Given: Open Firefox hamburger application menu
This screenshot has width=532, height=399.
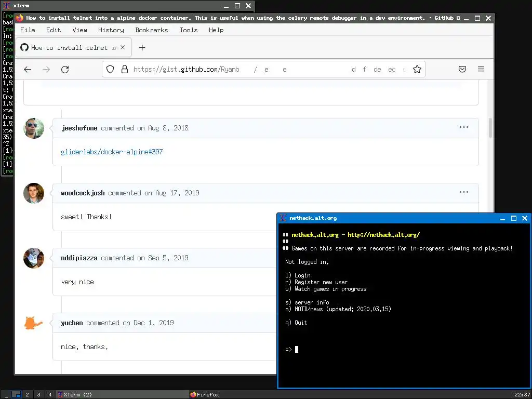Looking at the screenshot, I should (x=481, y=69).
